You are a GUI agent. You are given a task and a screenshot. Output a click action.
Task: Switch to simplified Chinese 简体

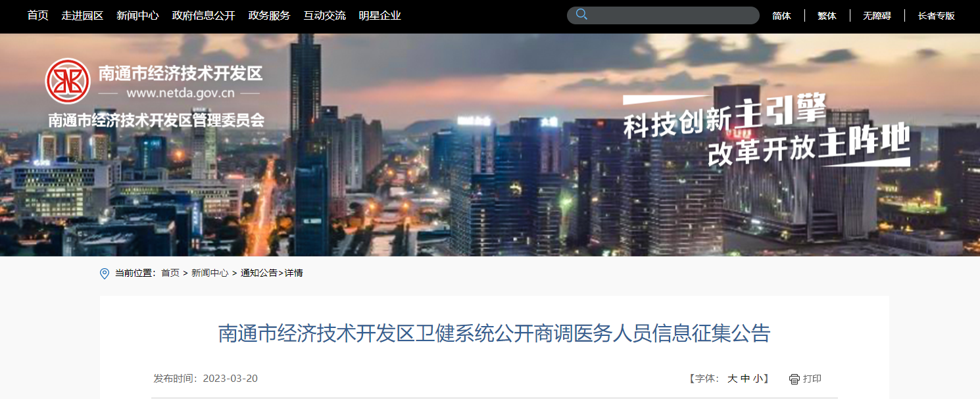(x=781, y=16)
